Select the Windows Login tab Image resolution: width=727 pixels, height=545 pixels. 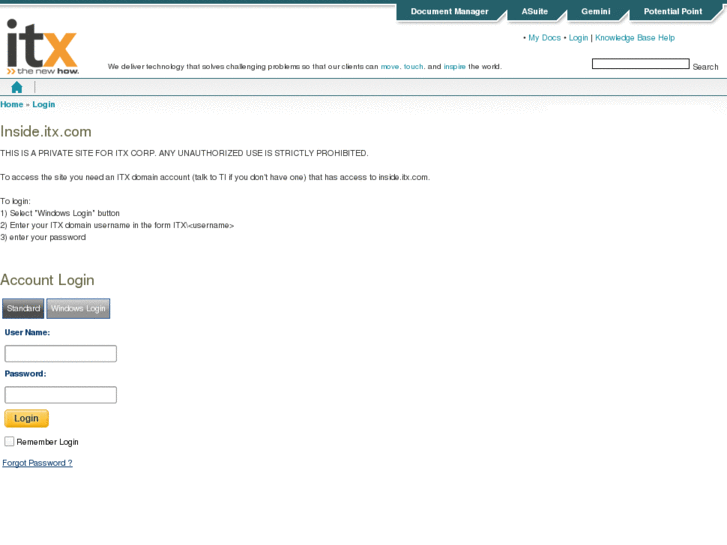tap(78, 308)
